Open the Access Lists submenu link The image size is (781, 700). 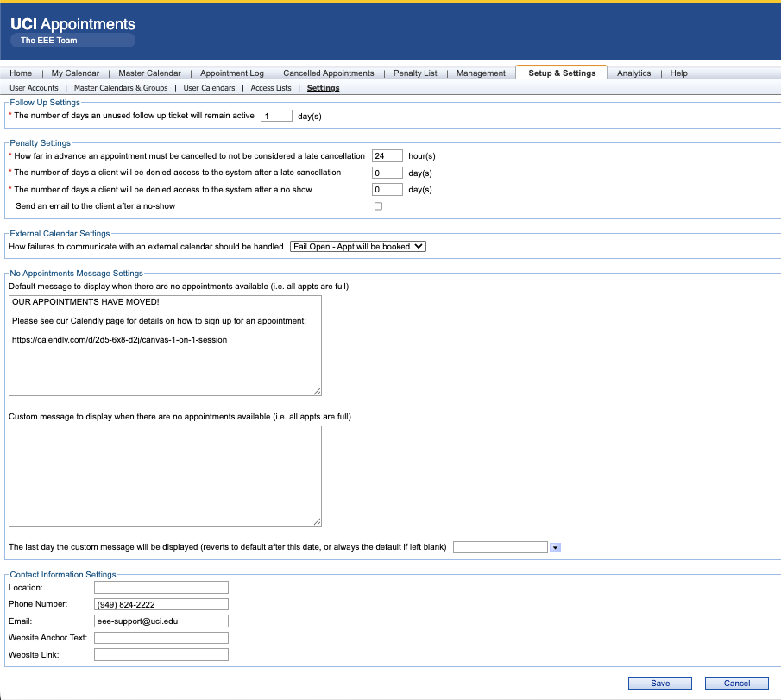271,88
